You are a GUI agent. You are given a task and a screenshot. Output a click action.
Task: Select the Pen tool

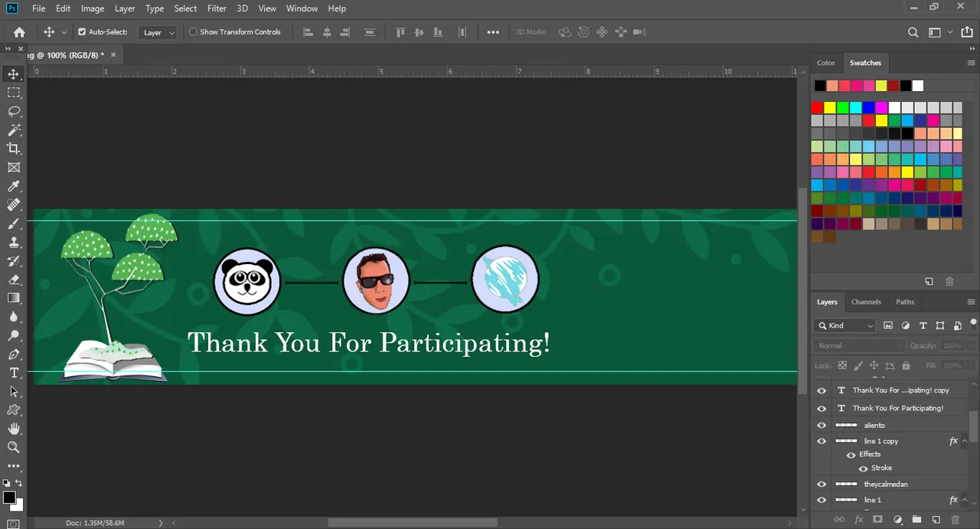[x=14, y=354]
